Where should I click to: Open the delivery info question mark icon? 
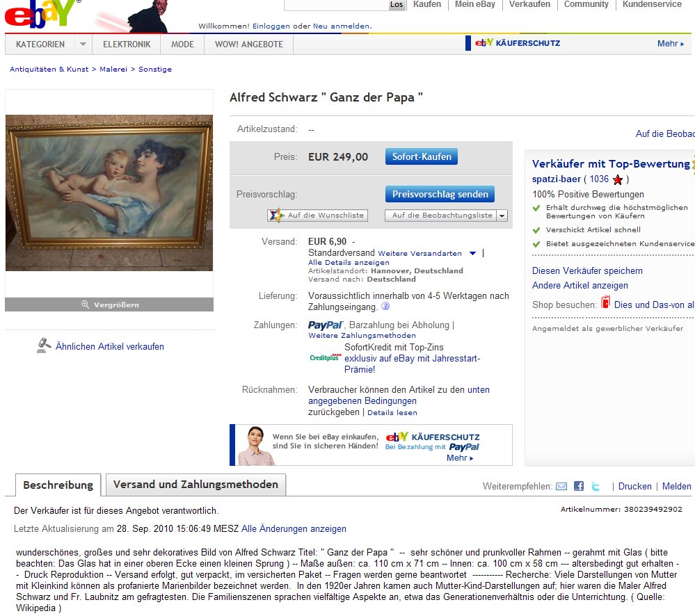click(385, 307)
